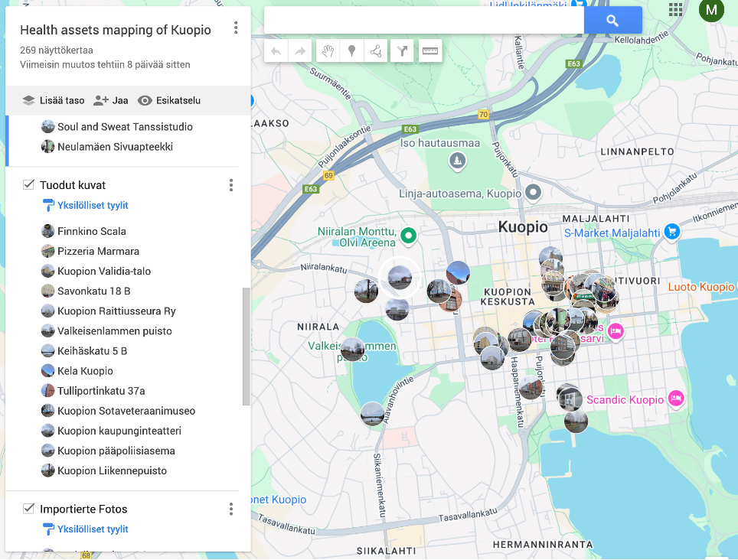Viewport: 738px width, 560px height.
Task: Select the map title Health assets mapping of Kuopio
Action: pyautogui.click(x=116, y=30)
